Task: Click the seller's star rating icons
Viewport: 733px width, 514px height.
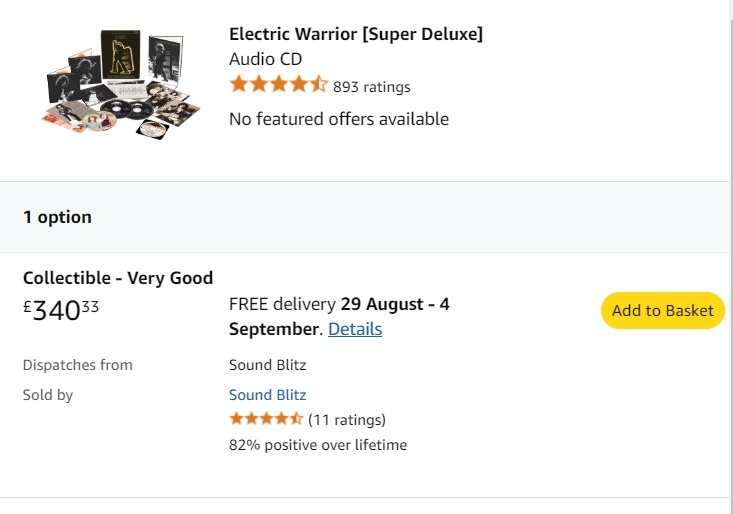Action: (265, 419)
